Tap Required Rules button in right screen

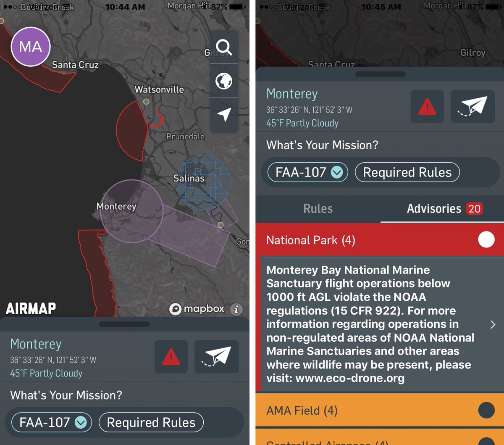pyautogui.click(x=407, y=172)
